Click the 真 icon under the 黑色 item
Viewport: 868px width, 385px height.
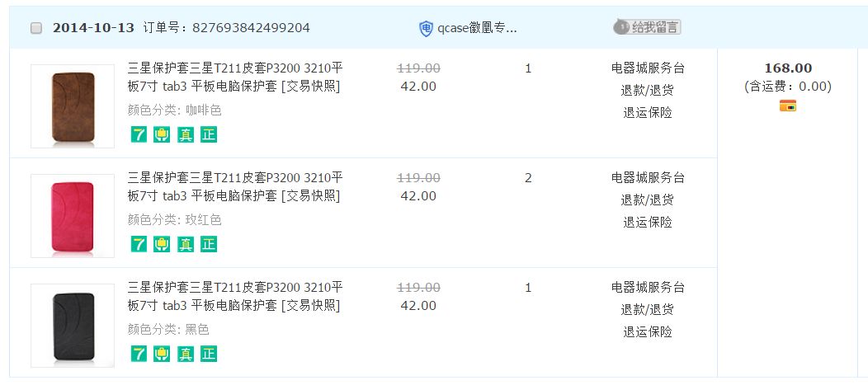point(186,354)
